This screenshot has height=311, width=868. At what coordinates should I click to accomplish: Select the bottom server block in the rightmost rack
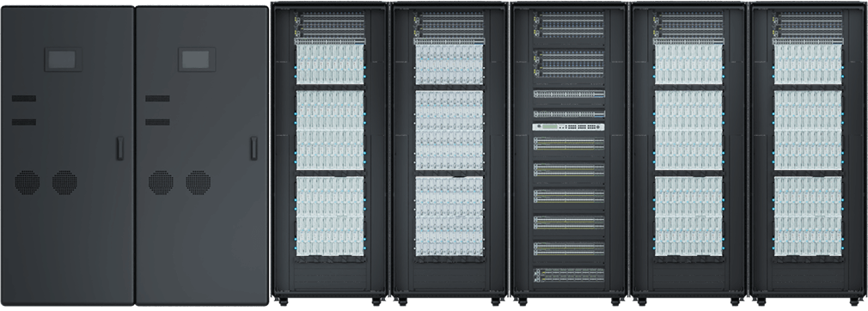tap(808, 216)
